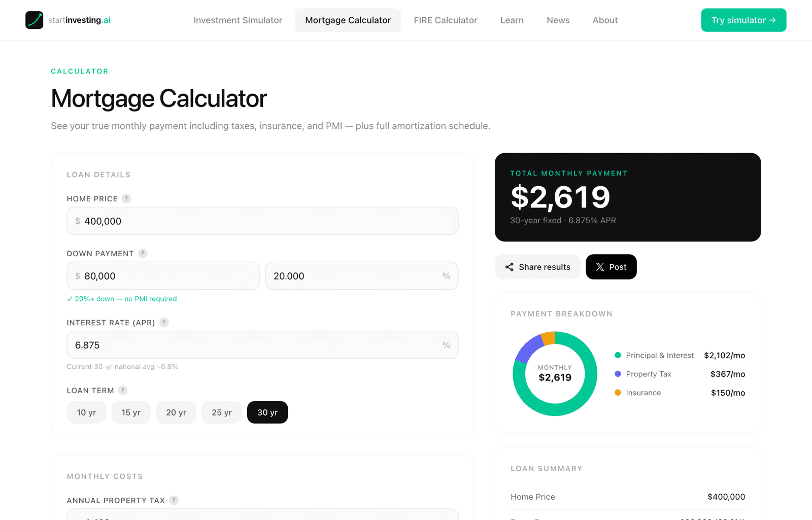Select the 10 yr loan term
This screenshot has height=520, width=812.
[86, 412]
